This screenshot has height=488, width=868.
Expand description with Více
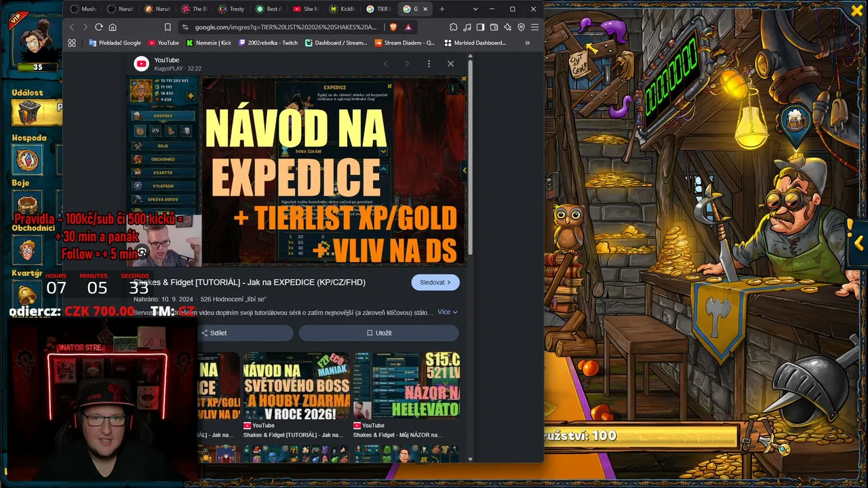pyautogui.click(x=448, y=312)
